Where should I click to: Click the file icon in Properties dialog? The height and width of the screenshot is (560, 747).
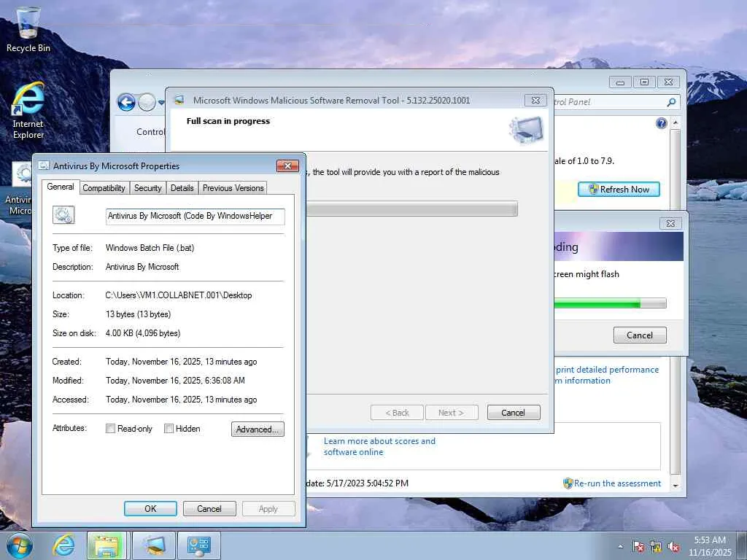tap(63, 215)
